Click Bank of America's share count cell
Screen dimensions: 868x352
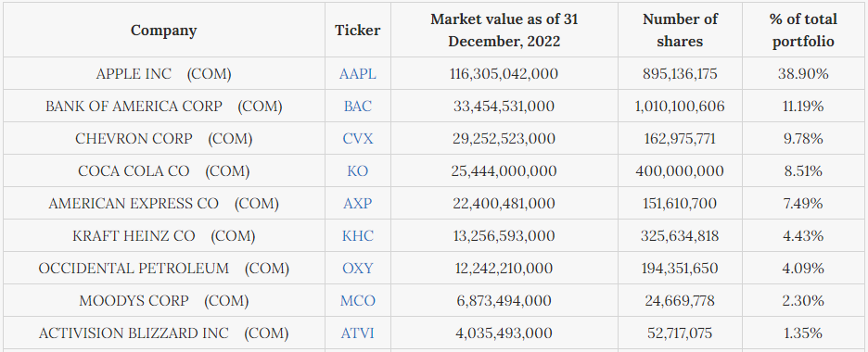point(680,107)
